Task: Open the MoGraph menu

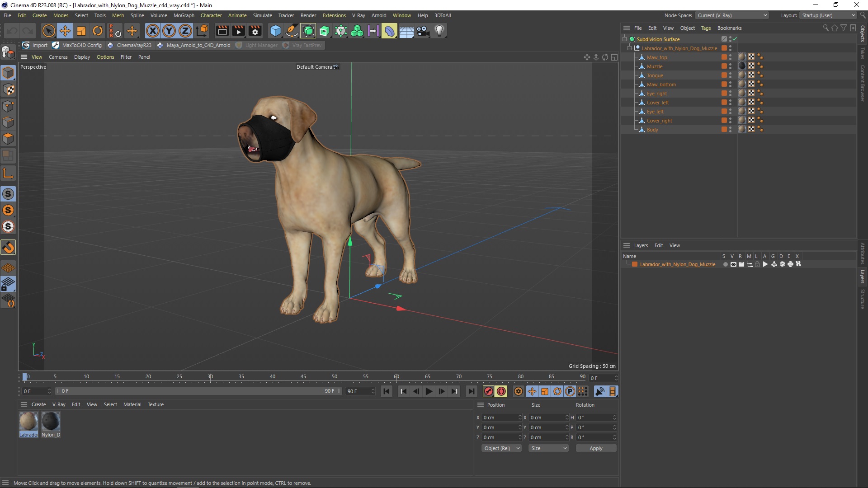Action: (184, 15)
